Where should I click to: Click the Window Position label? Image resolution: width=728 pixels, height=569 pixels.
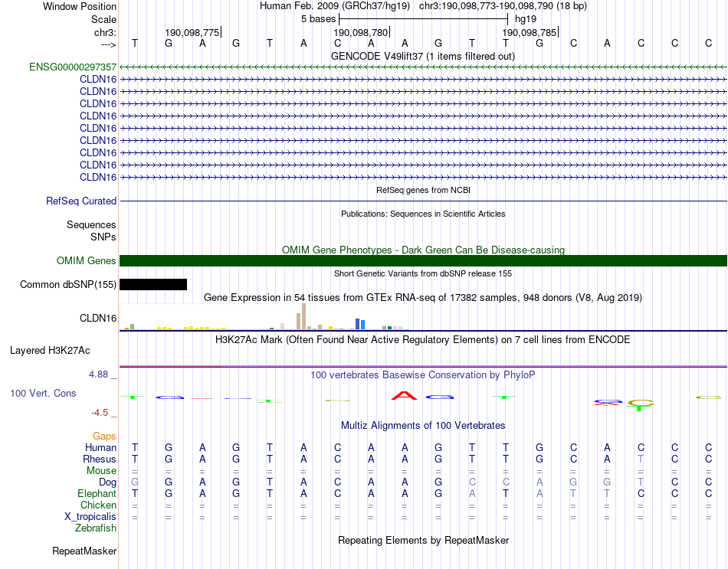80,6
